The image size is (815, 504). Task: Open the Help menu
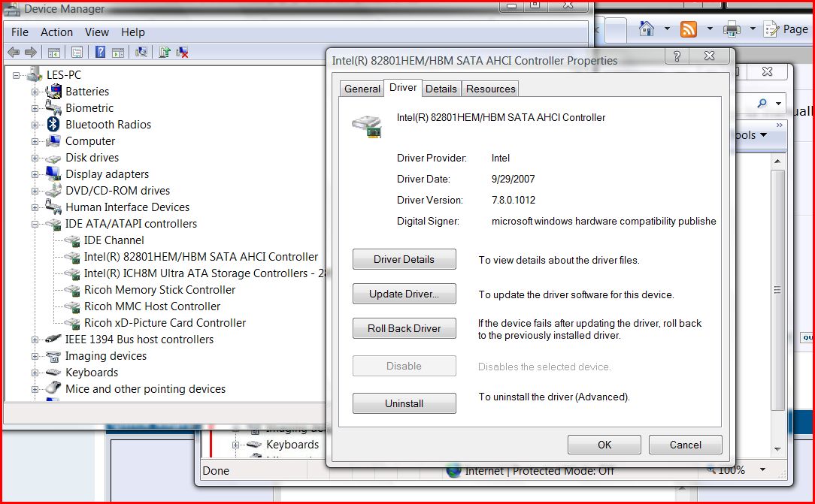click(x=133, y=32)
